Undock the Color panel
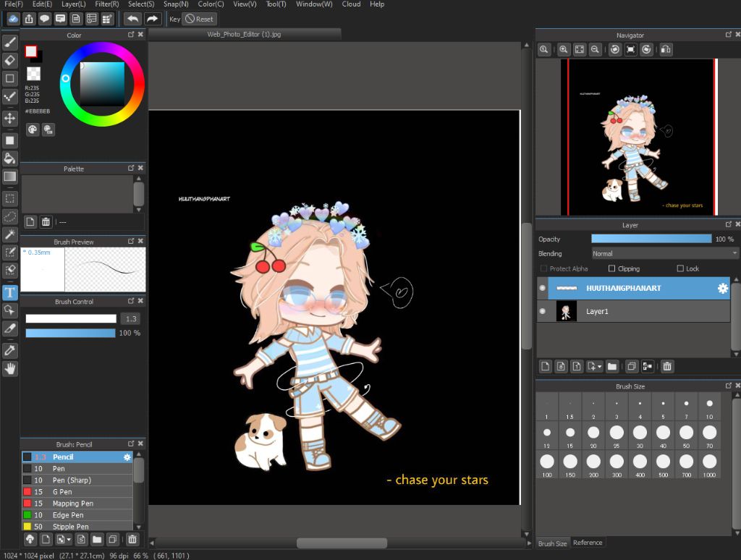This screenshot has width=741, height=560. coord(132,35)
